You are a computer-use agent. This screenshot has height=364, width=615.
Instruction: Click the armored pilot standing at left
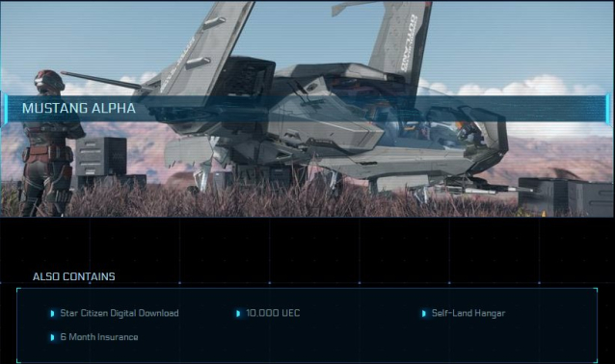point(50,143)
